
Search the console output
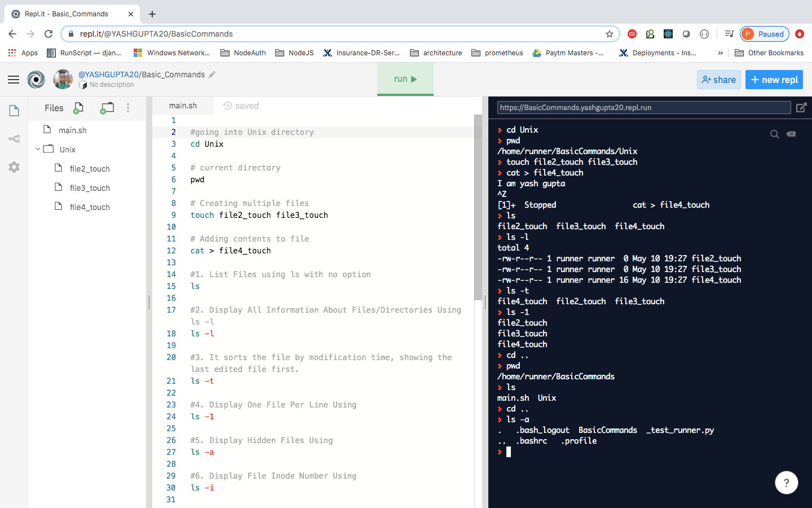point(775,134)
